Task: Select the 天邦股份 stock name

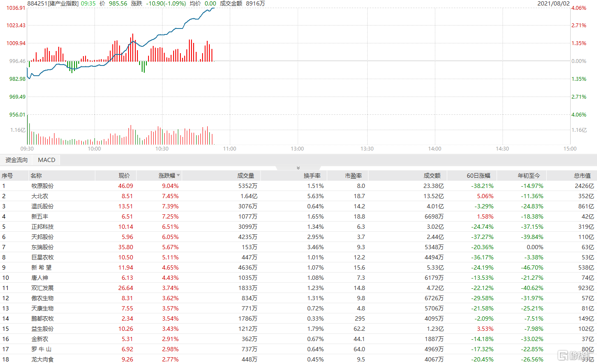Action: (43, 237)
